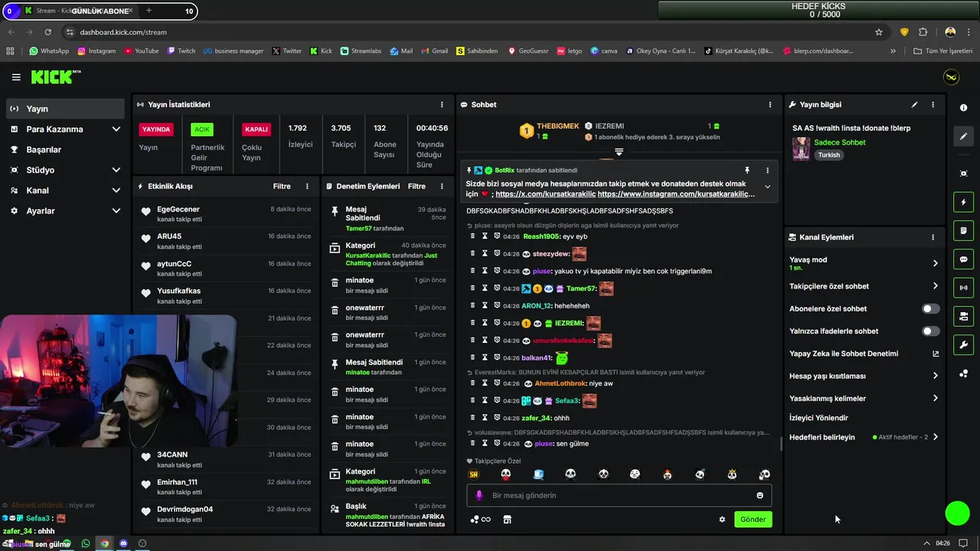Click the pin icon on BotRix pinned message
This screenshot has width=980, height=551.
click(x=746, y=170)
